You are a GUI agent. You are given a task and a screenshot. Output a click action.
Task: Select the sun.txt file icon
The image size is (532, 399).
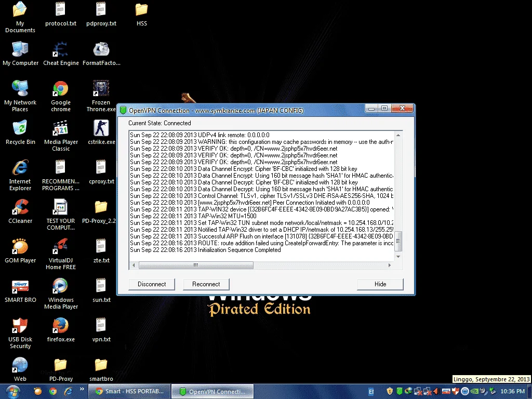click(101, 290)
